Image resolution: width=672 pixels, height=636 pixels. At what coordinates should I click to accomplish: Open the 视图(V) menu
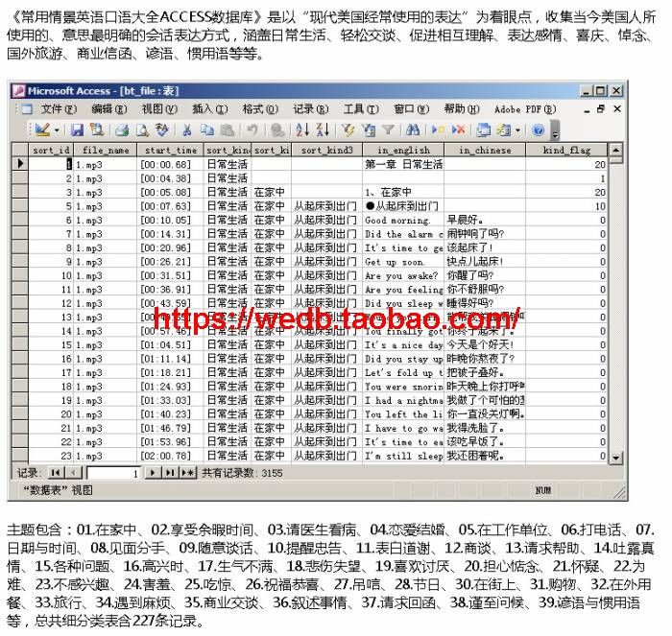tap(159, 109)
